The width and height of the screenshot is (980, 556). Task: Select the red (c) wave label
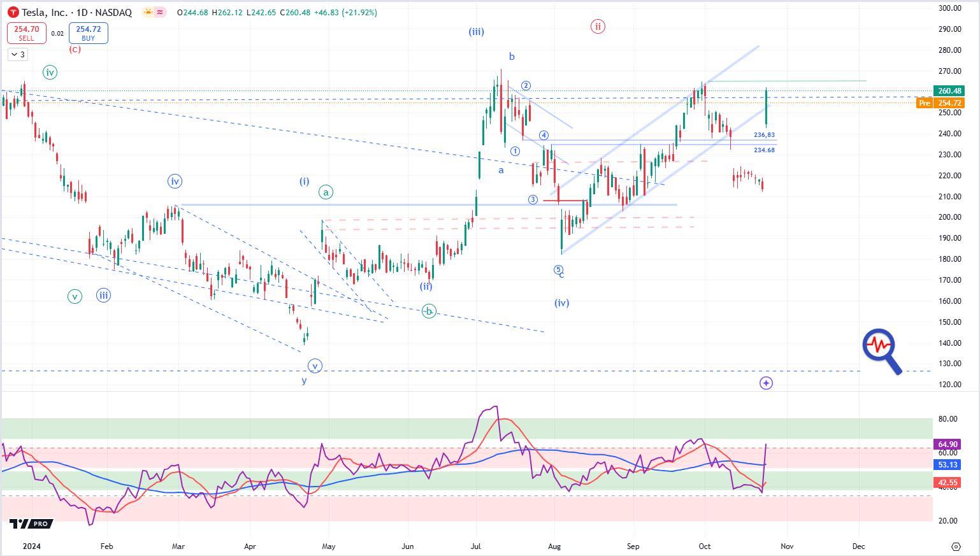75,49
